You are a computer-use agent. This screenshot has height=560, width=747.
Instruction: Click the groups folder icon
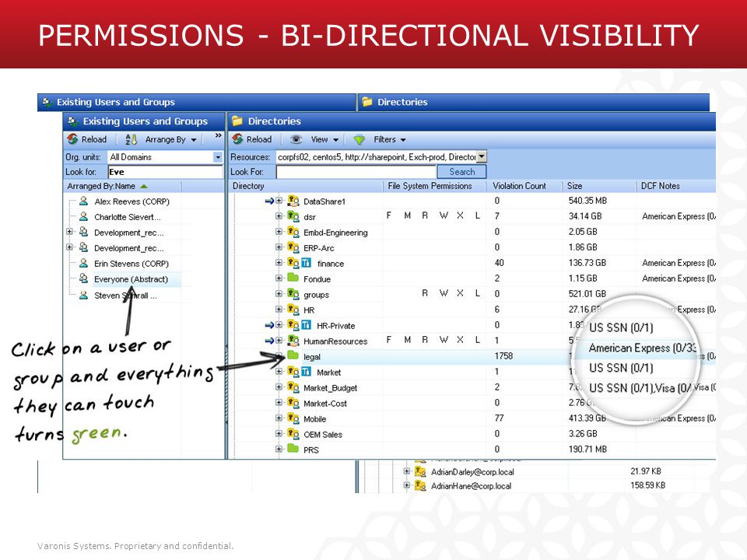pyautogui.click(x=293, y=294)
